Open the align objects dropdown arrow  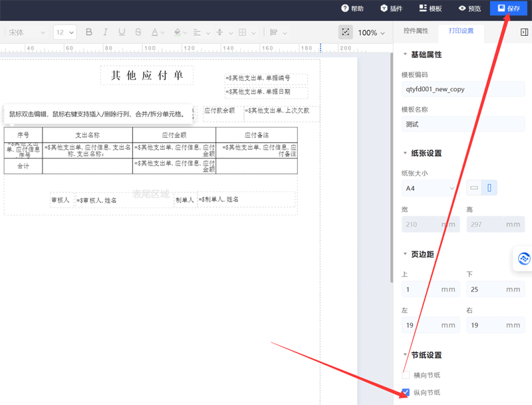point(285,33)
